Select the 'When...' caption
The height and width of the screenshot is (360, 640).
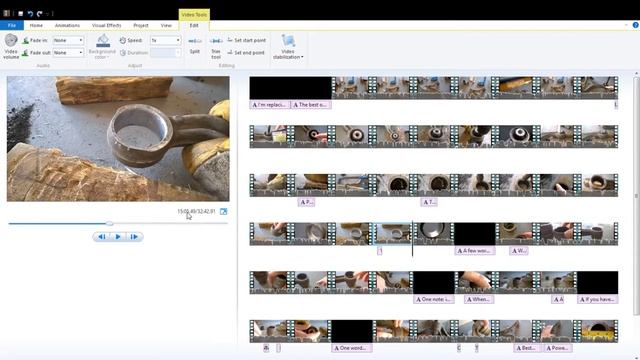point(479,300)
